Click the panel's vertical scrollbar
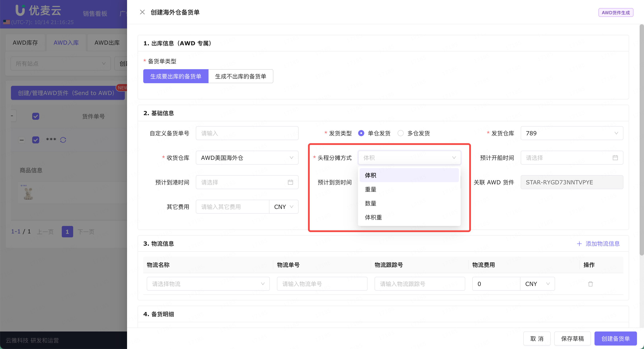644x349 pixels. point(642,140)
